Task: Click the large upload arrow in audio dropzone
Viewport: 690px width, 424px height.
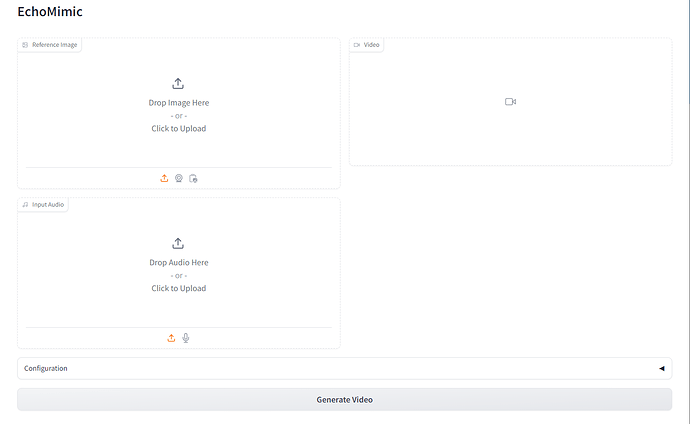Action: coord(178,243)
